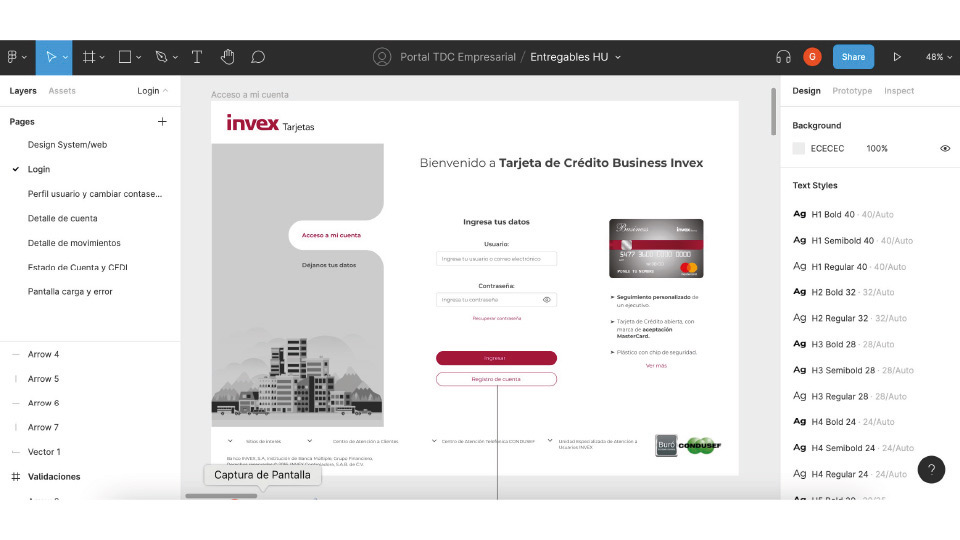Switch to the Layers tab
Image resolution: width=960 pixels, height=540 pixels.
(23, 91)
